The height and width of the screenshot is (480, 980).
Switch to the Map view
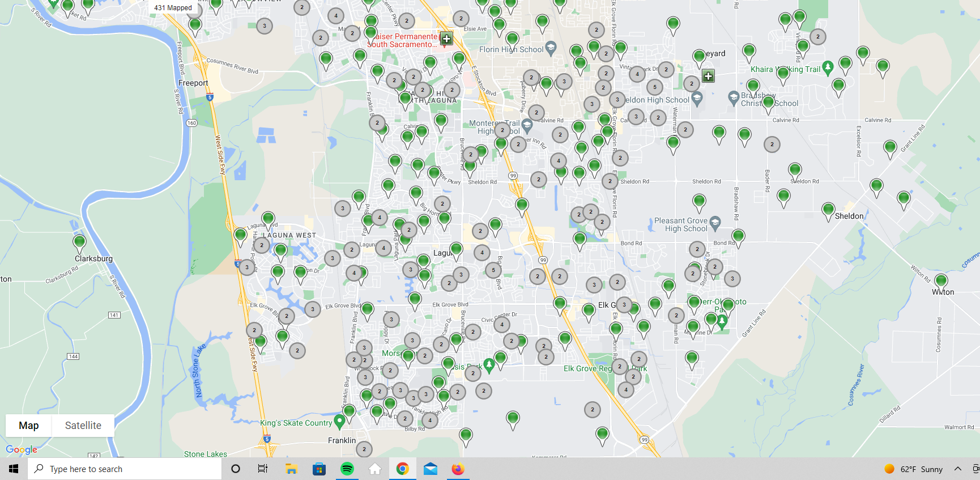[x=29, y=426]
